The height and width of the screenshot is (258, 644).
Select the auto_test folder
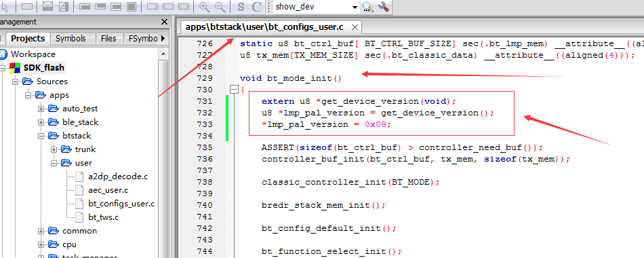click(x=80, y=109)
